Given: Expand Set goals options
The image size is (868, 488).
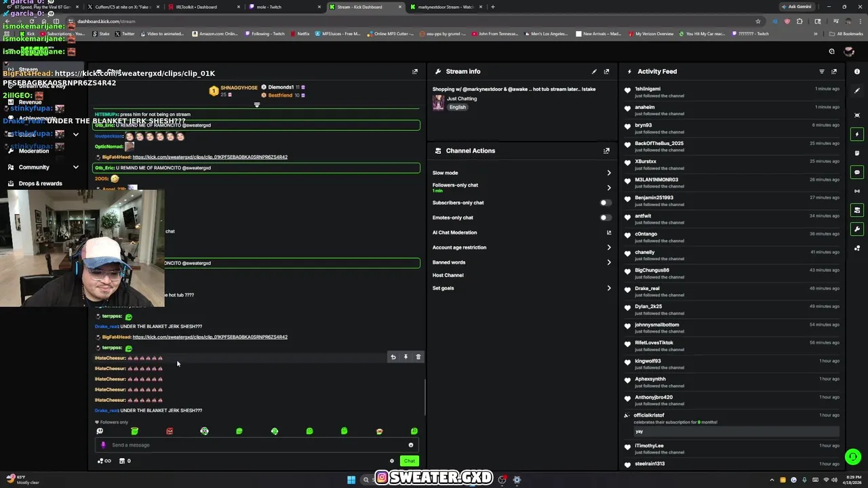Looking at the screenshot, I should pyautogui.click(x=608, y=288).
